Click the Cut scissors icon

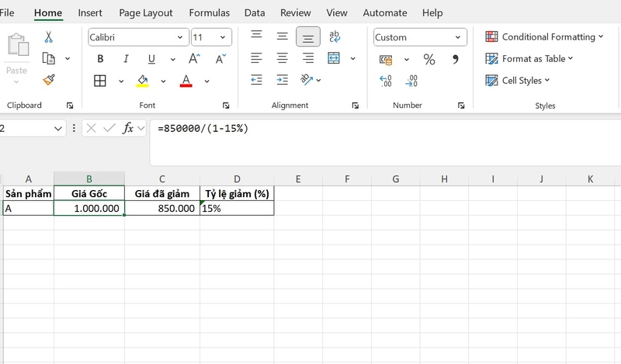(48, 36)
